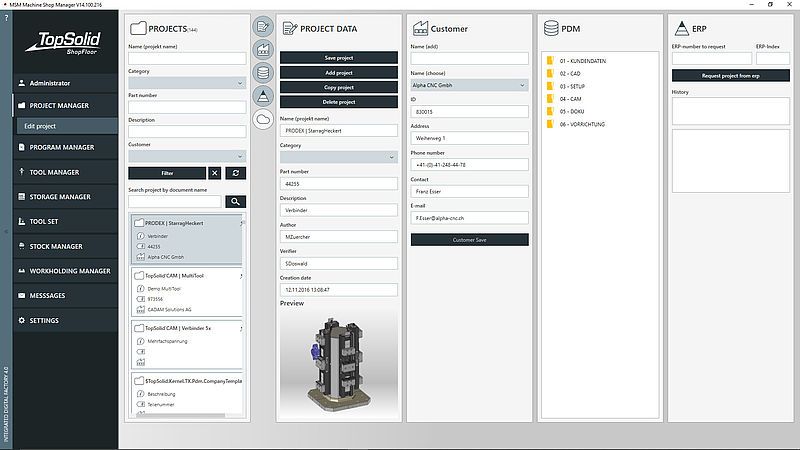Click Request project from erp button
This screenshot has height=450, width=800.
click(731, 76)
